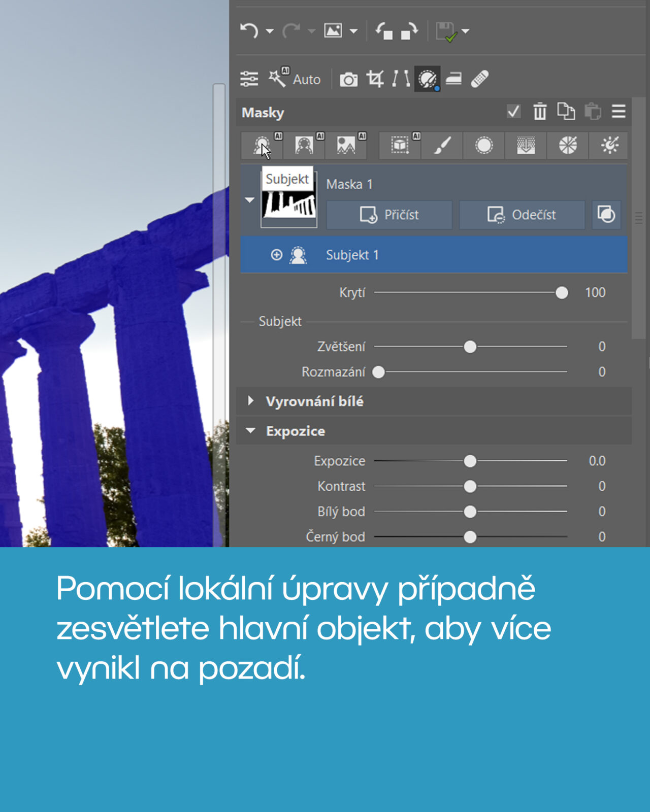Open the Masky panel hamburger menu
Image resolution: width=650 pixels, height=812 pixels.
tap(618, 112)
